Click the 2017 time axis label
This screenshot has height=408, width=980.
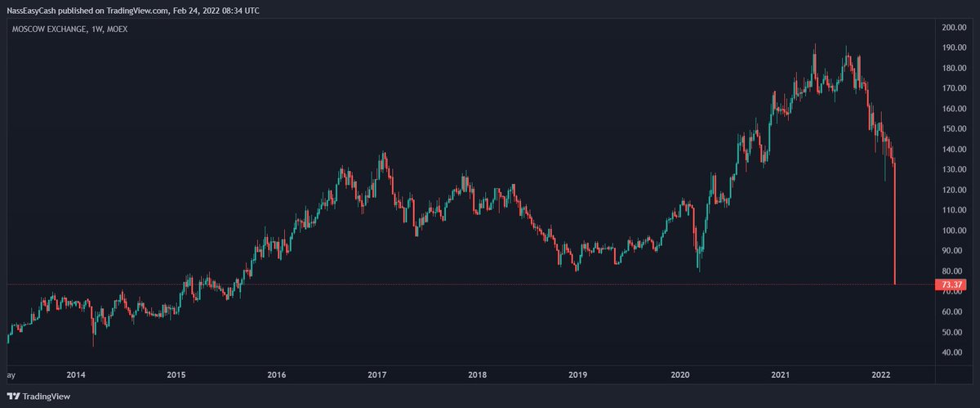click(376, 375)
